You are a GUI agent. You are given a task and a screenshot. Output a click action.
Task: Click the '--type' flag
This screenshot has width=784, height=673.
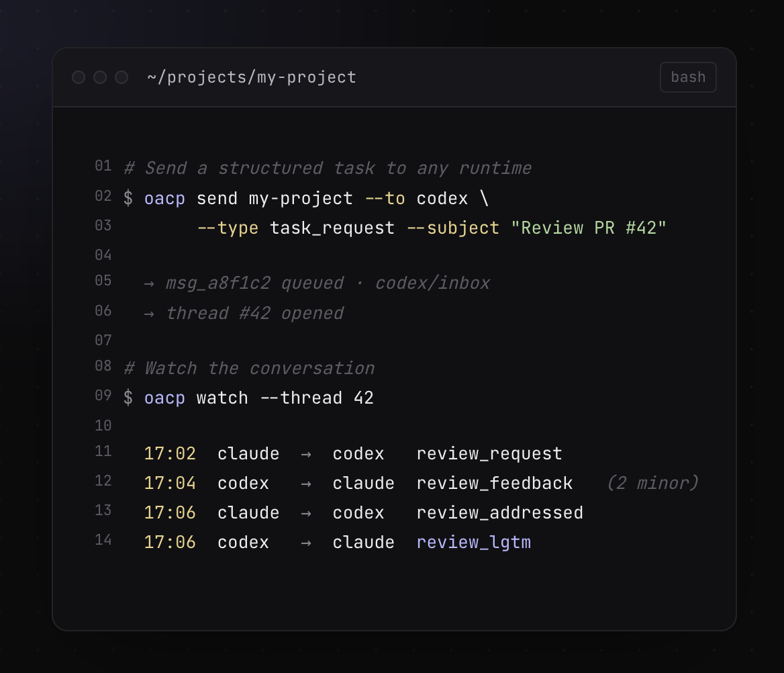coord(228,228)
